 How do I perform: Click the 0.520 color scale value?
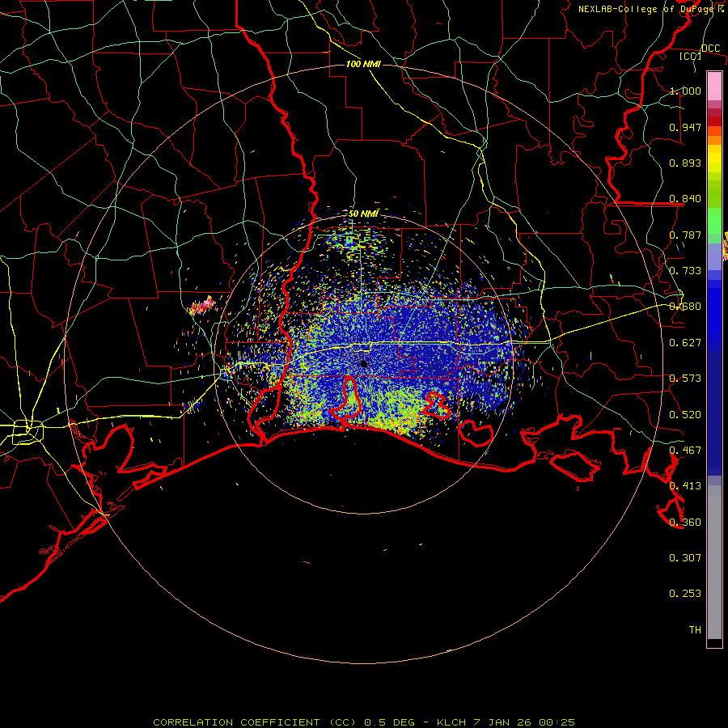(x=685, y=415)
